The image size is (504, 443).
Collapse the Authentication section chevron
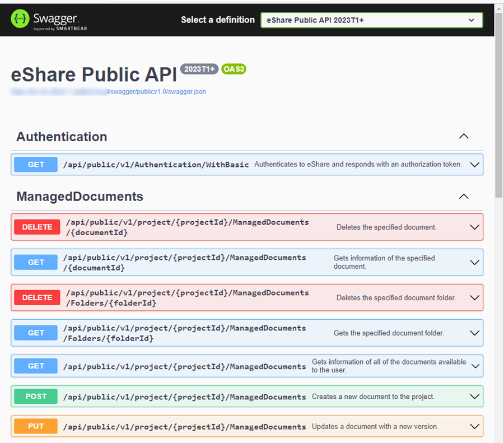tap(463, 136)
